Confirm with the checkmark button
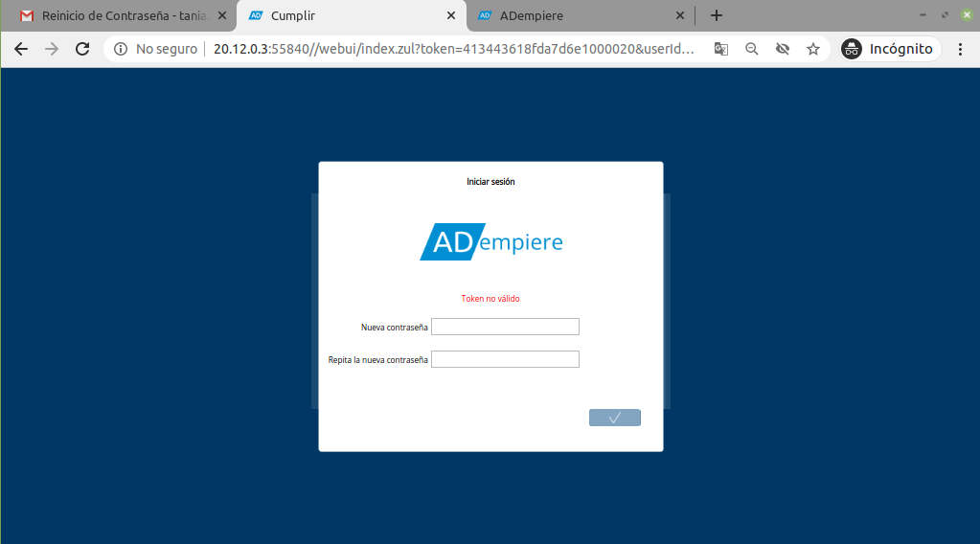The width and height of the screenshot is (980, 544). coord(615,418)
